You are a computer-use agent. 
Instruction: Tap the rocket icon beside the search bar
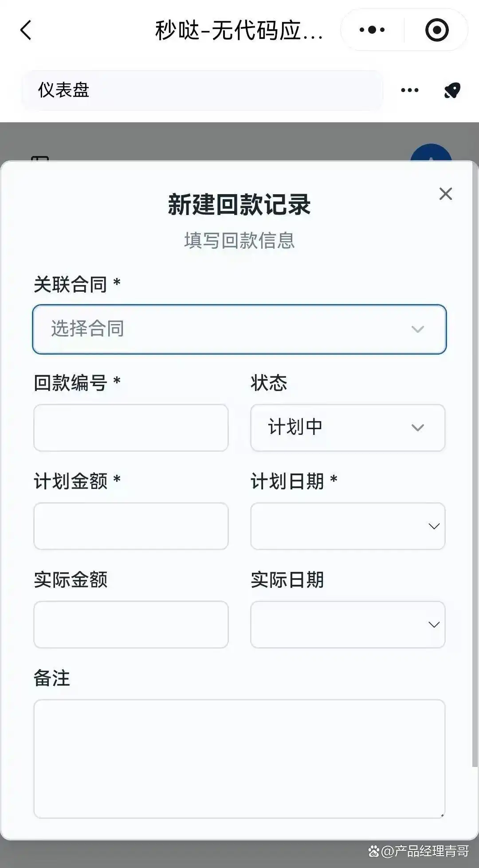451,90
